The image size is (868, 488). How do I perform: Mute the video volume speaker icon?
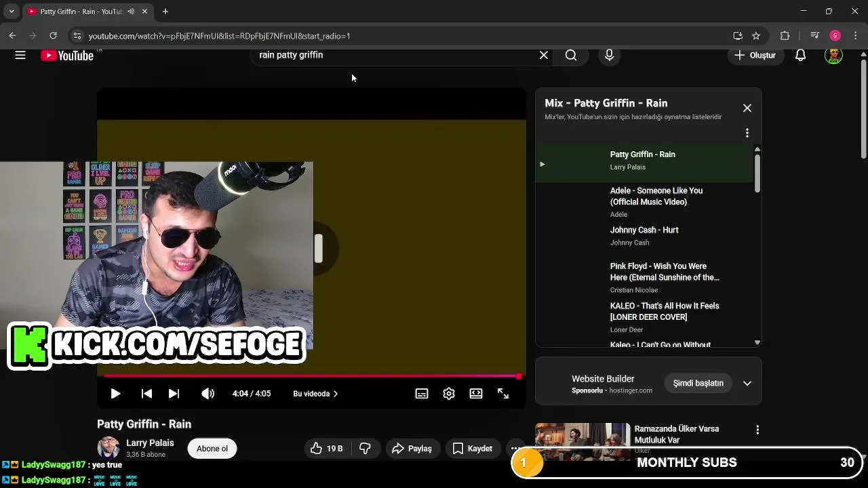pos(208,394)
